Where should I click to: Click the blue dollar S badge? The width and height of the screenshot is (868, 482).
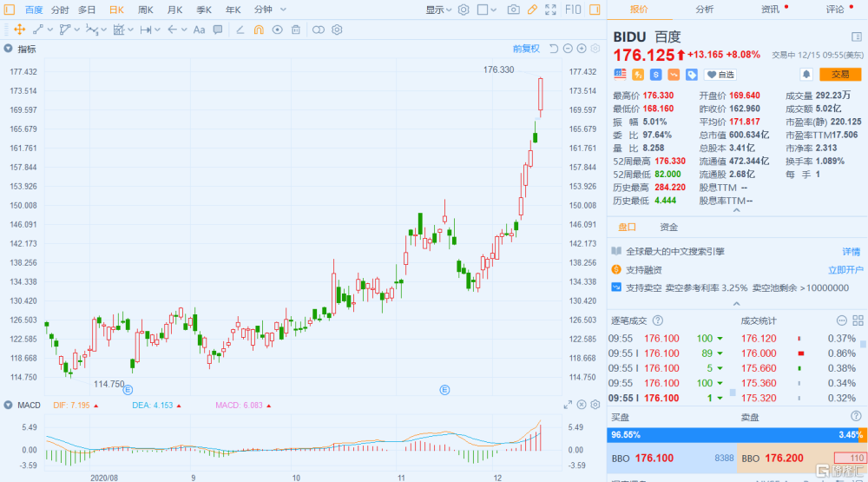point(655,74)
